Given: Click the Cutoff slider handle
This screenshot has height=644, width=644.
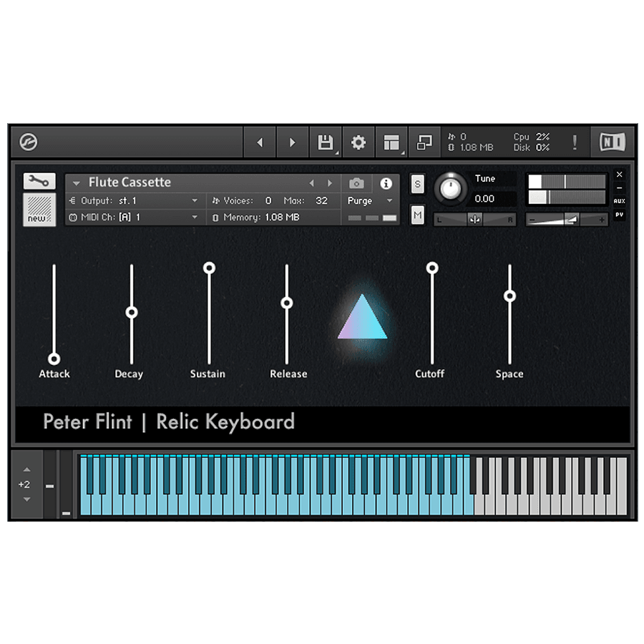Looking at the screenshot, I should [432, 268].
